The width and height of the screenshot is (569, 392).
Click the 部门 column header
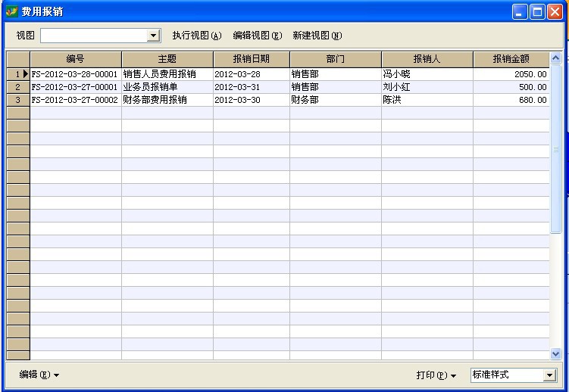coord(335,59)
